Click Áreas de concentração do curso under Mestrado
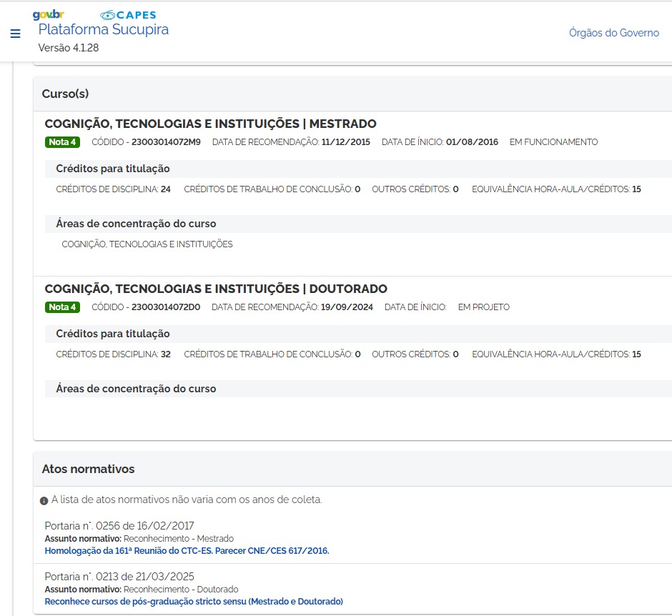Screen dimensions: 672x616 tap(136, 224)
